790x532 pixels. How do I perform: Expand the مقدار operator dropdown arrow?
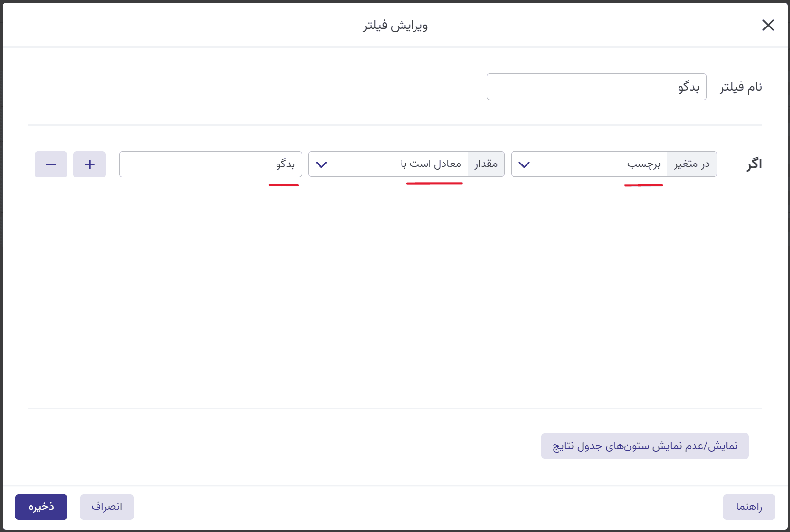[321, 164]
